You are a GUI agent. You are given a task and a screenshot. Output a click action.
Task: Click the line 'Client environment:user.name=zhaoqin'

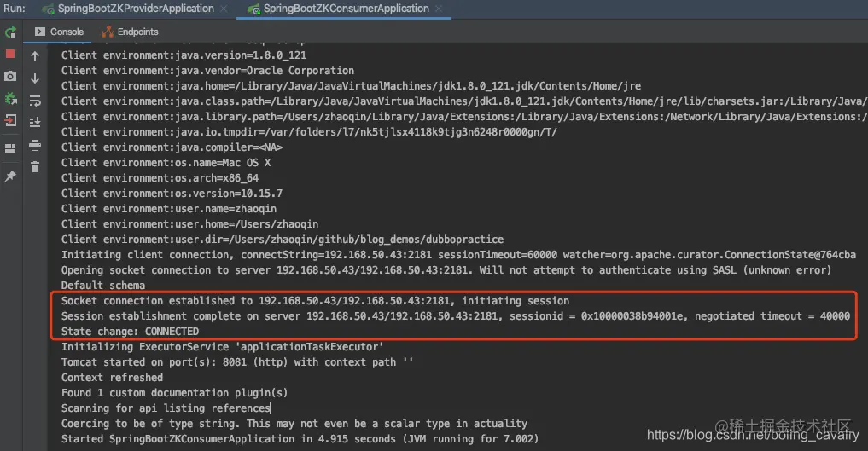coord(169,209)
